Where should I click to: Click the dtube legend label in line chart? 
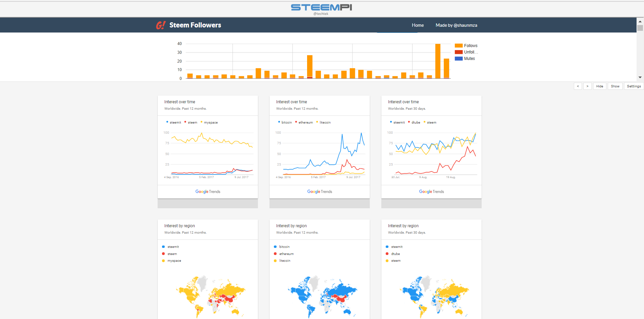416,123
